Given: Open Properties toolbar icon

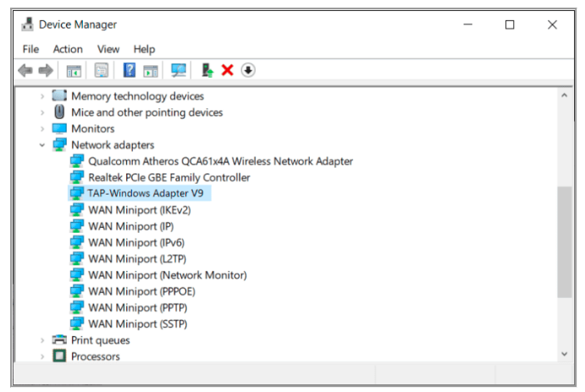Looking at the screenshot, I should [x=102, y=70].
